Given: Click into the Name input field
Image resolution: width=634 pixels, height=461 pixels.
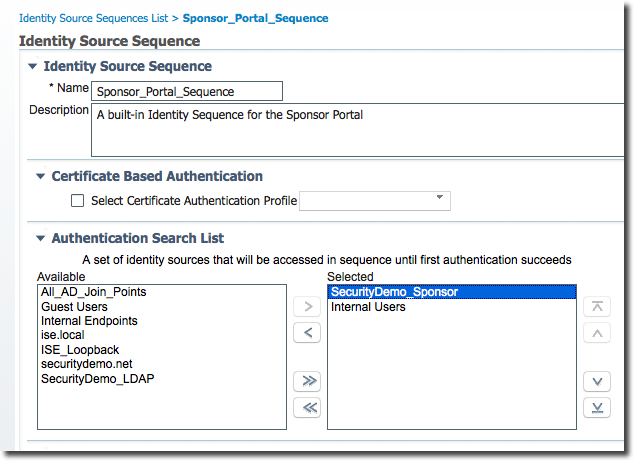Looking at the screenshot, I should tap(187, 91).
